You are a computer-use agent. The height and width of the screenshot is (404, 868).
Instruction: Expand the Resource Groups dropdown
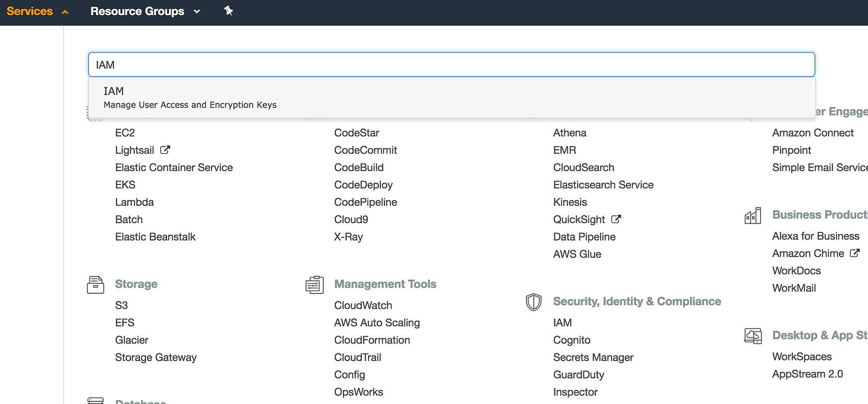145,11
